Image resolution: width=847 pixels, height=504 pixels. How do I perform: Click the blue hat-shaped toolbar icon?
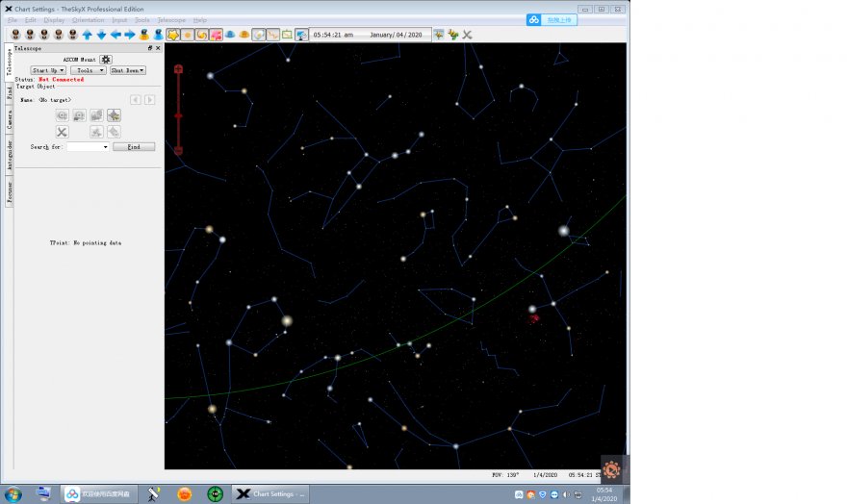[230, 35]
